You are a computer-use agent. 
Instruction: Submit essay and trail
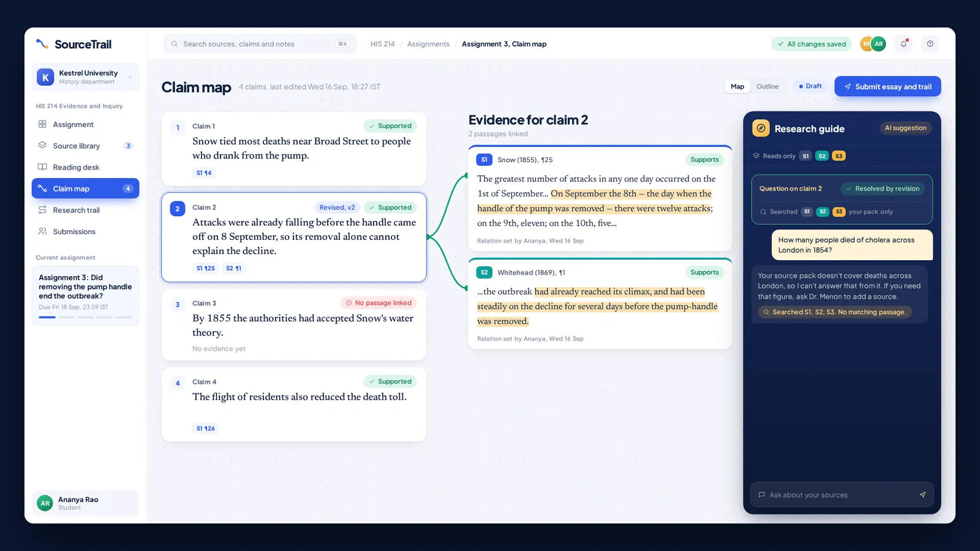point(888,86)
